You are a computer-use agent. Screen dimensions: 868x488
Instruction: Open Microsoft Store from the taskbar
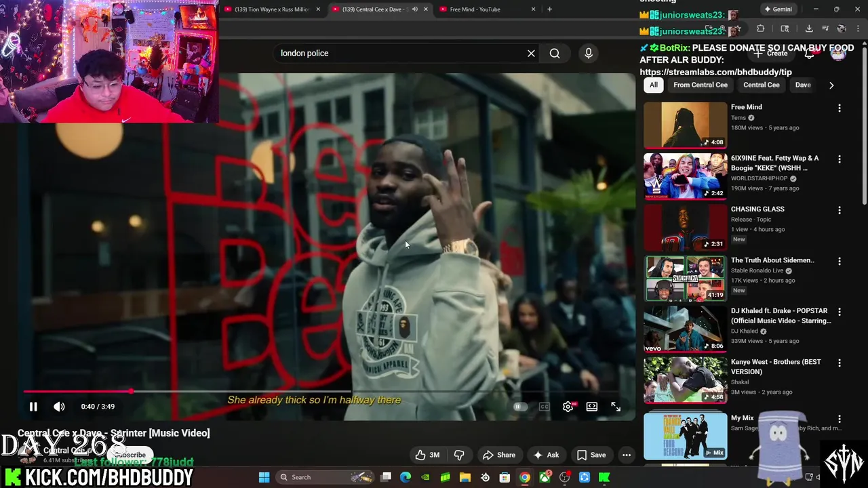click(505, 477)
